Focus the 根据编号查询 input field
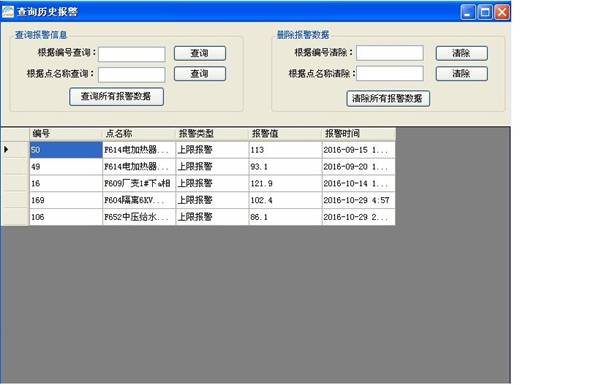Screen dimensions: 599x385 coord(132,54)
